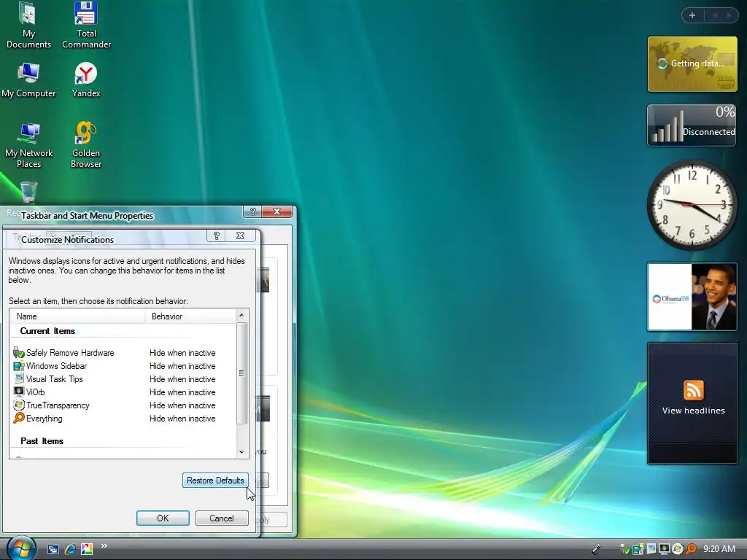Click the notification list scrollbar thumb
Image resolution: width=747 pixels, height=560 pixels.
[241, 373]
